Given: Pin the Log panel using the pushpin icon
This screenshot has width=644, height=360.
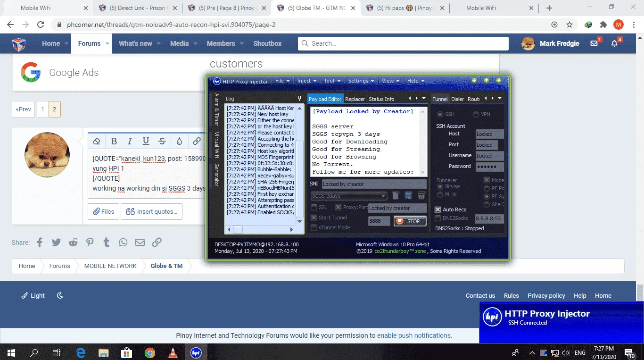Looking at the screenshot, I should pos(299,99).
